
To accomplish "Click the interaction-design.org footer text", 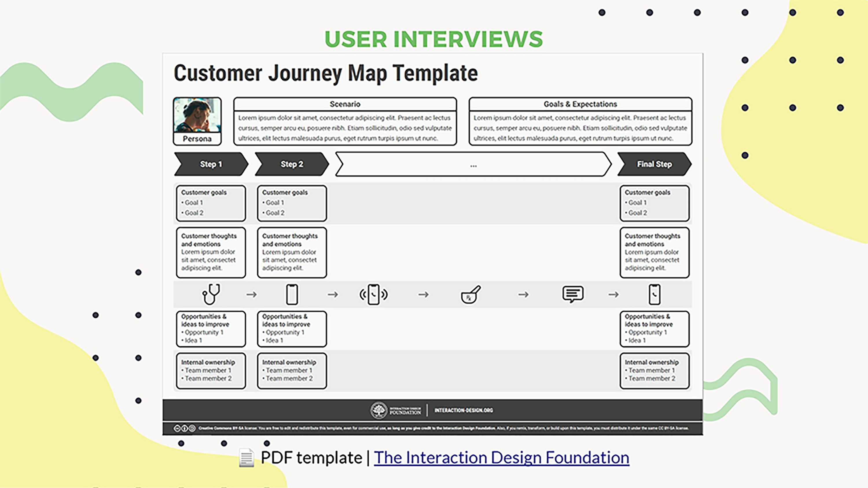I will click(463, 410).
